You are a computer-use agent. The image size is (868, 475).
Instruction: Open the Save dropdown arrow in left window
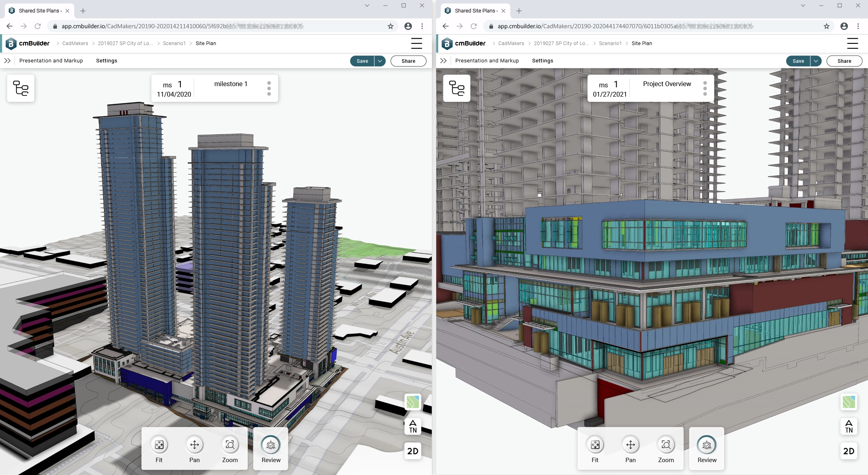(x=380, y=61)
